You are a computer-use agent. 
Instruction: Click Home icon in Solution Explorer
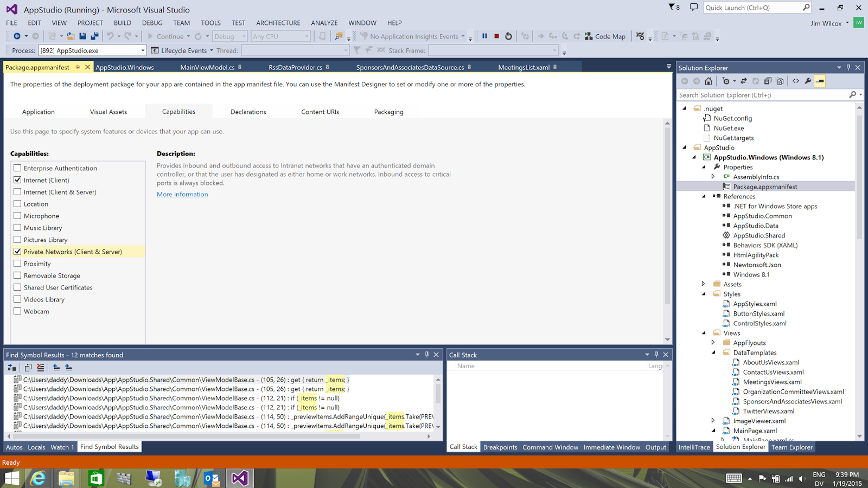coord(709,81)
